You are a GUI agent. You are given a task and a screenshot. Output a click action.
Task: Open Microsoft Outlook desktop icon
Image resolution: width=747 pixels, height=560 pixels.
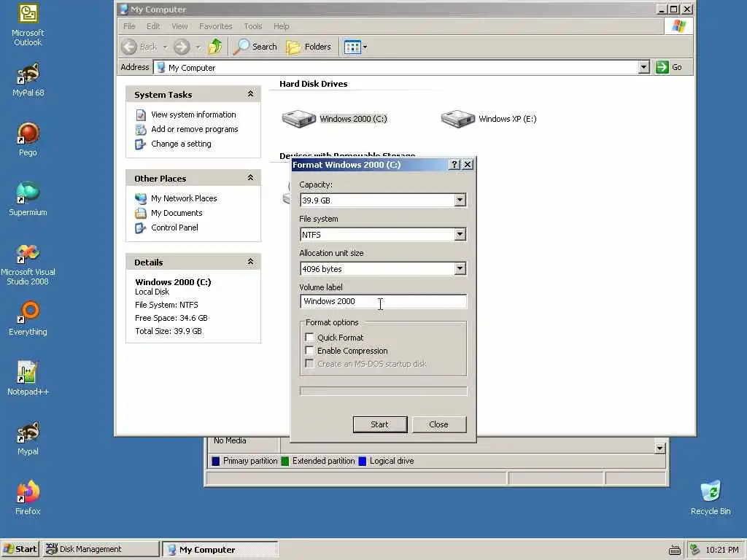tap(28, 25)
